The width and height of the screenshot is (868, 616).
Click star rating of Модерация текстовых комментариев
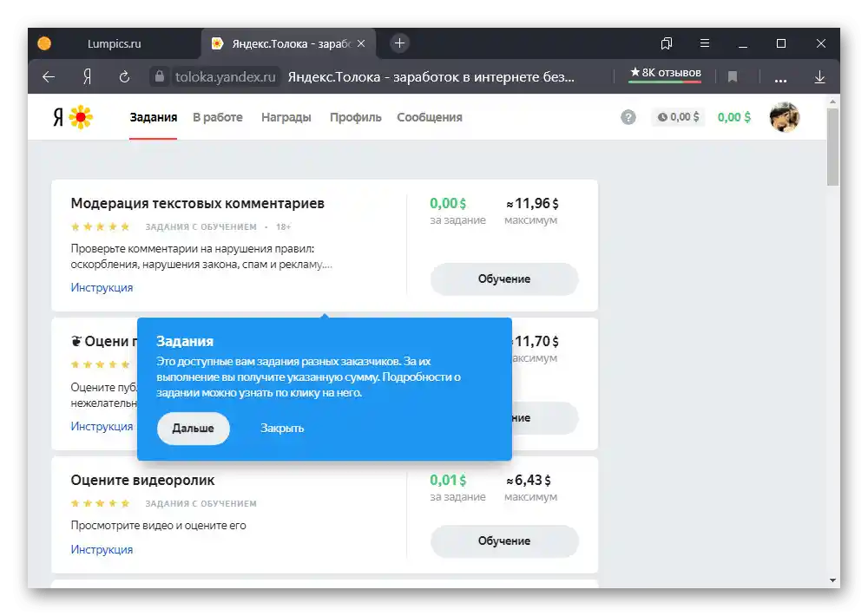(100, 226)
